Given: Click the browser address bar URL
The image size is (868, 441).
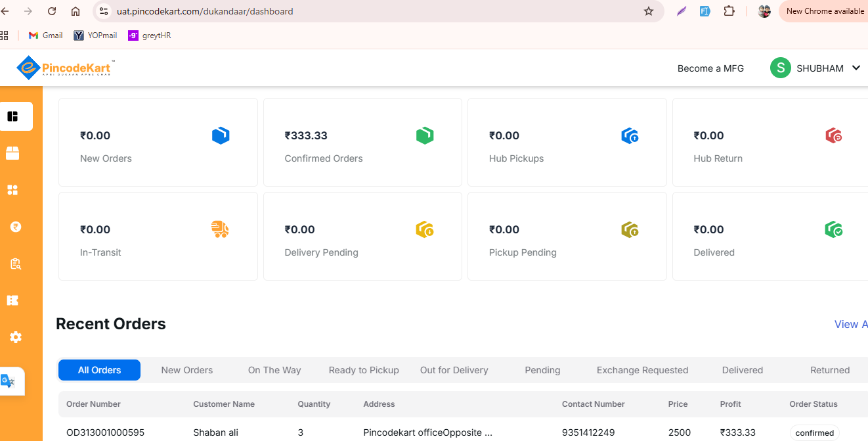Looking at the screenshot, I should [205, 11].
